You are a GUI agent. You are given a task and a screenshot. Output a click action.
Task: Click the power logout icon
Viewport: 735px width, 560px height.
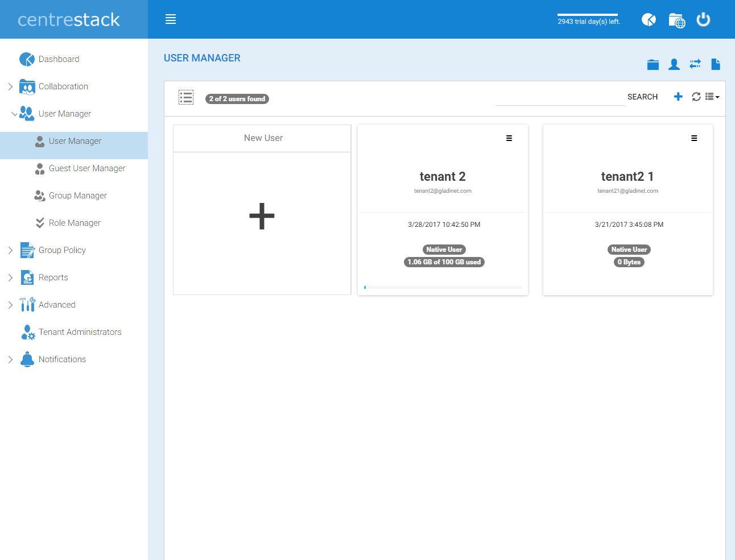704,19
